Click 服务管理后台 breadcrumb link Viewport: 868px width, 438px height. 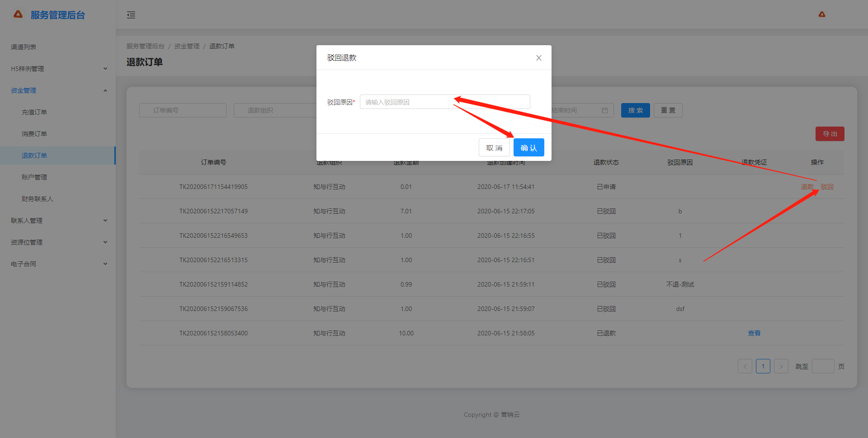click(x=146, y=46)
